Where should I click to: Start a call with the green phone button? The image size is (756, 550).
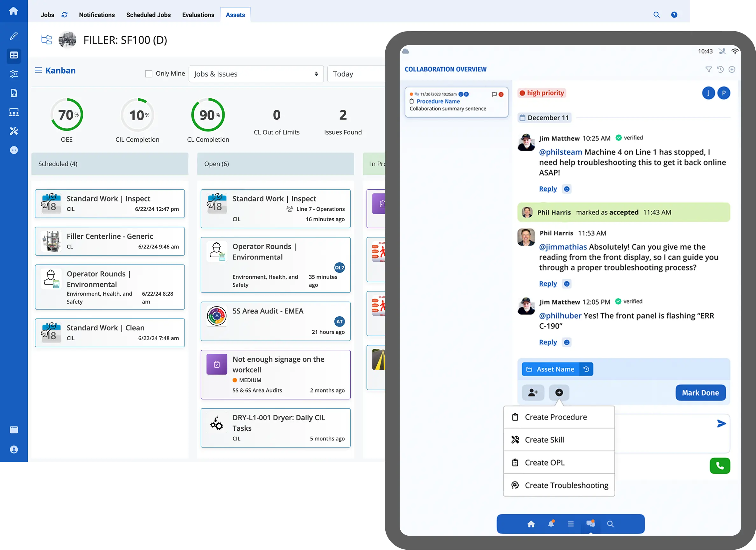tap(720, 466)
